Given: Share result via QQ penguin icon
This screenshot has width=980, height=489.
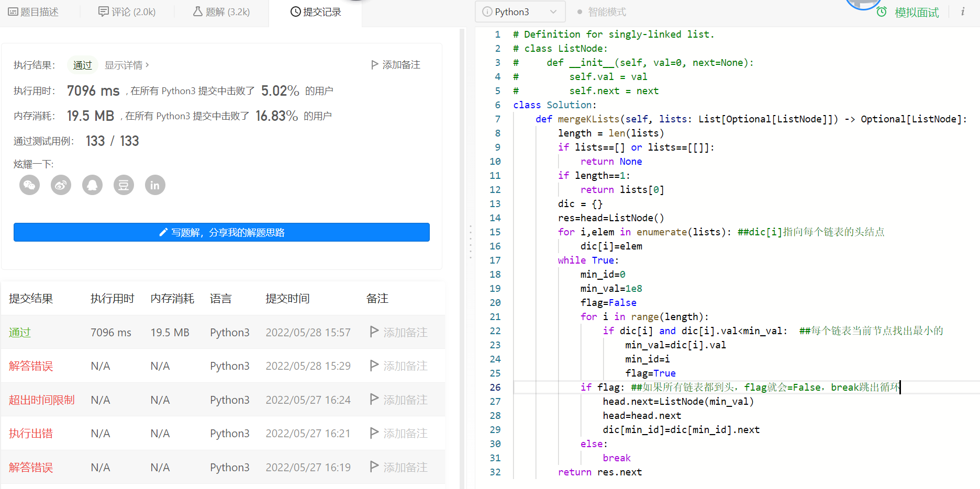Looking at the screenshot, I should point(92,185).
